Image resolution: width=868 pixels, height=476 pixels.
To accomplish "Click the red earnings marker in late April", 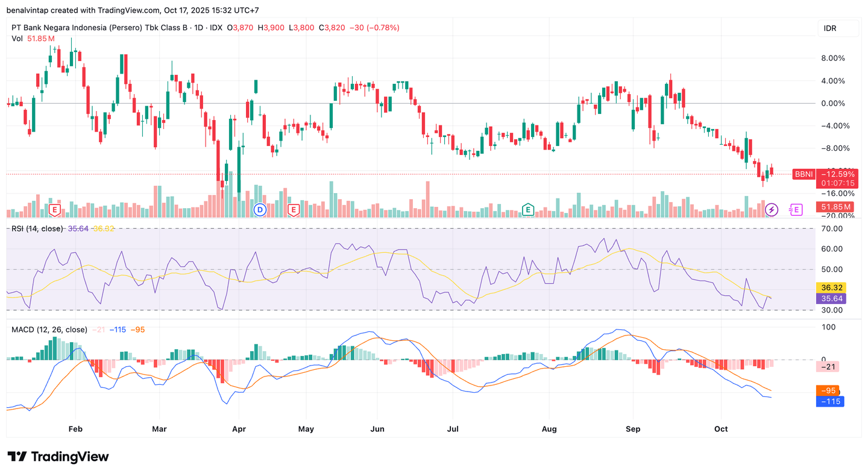I will [294, 210].
